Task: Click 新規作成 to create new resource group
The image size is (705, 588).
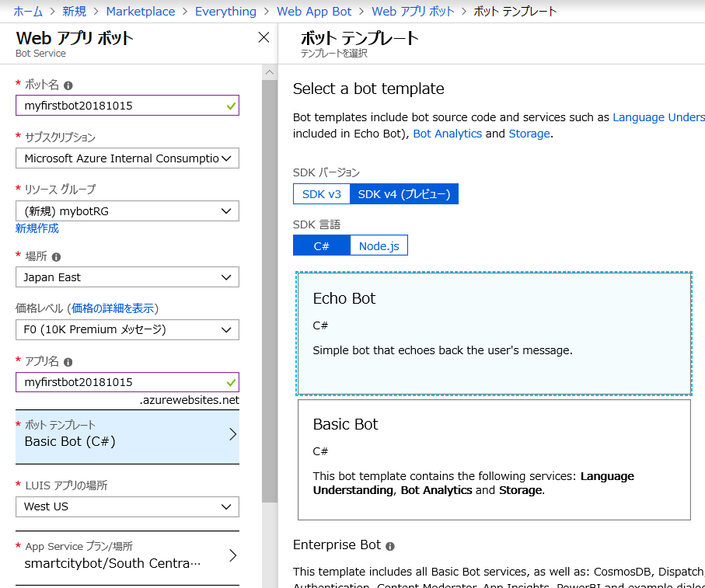Action: pyautogui.click(x=37, y=228)
